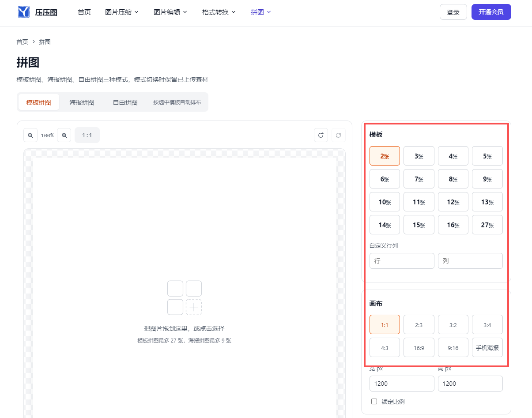This screenshot has width=532, height=418.
Task: Select the 2张 template
Action: 385,156
